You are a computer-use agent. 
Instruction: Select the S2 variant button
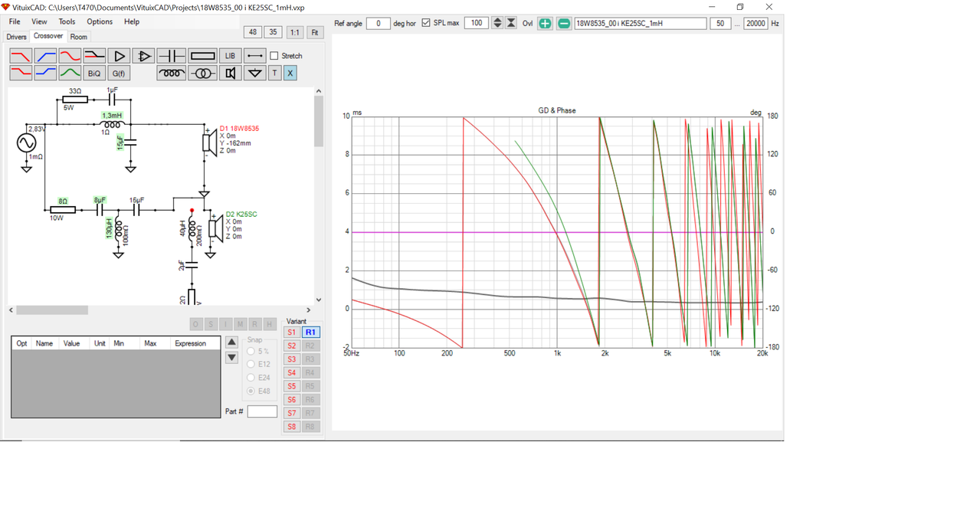tap(291, 346)
